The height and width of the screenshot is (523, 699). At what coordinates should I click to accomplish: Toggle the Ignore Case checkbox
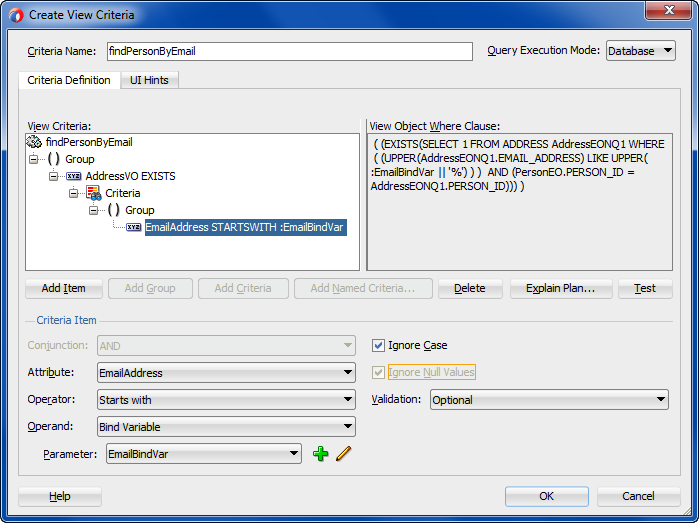click(x=378, y=345)
